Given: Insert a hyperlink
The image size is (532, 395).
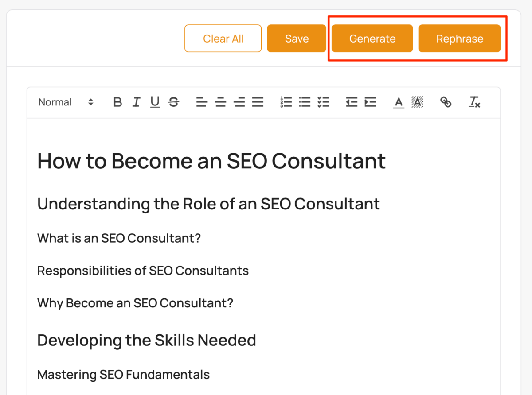Looking at the screenshot, I should tap(446, 102).
